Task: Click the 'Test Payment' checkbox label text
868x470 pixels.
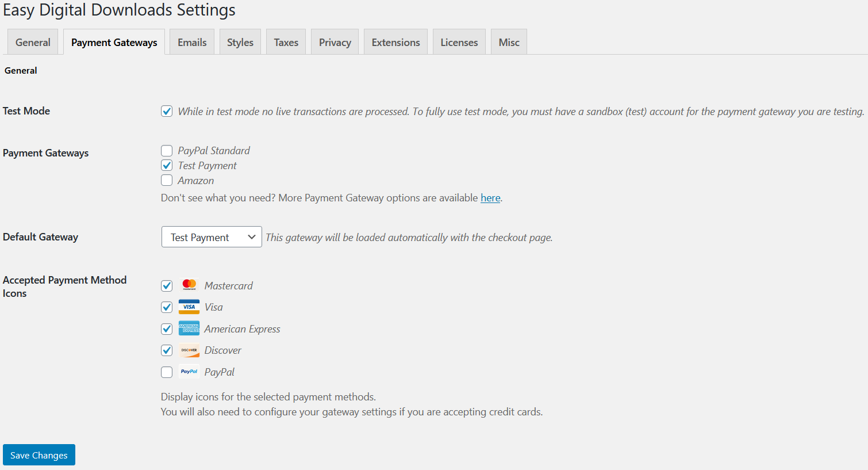Action: [207, 166]
